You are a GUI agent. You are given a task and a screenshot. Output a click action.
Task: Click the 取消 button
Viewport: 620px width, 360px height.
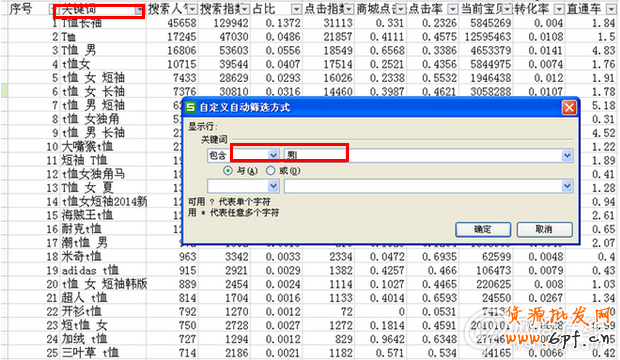pyautogui.click(x=544, y=229)
